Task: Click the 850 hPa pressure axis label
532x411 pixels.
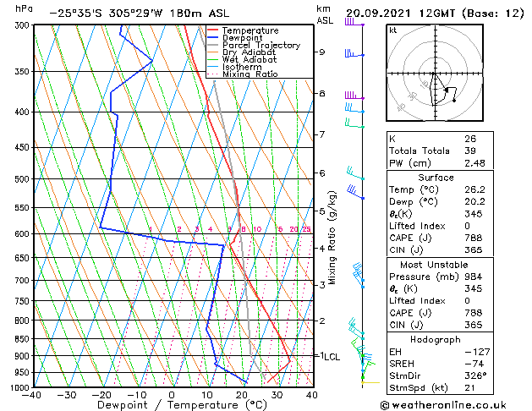Action: [x=22, y=339]
